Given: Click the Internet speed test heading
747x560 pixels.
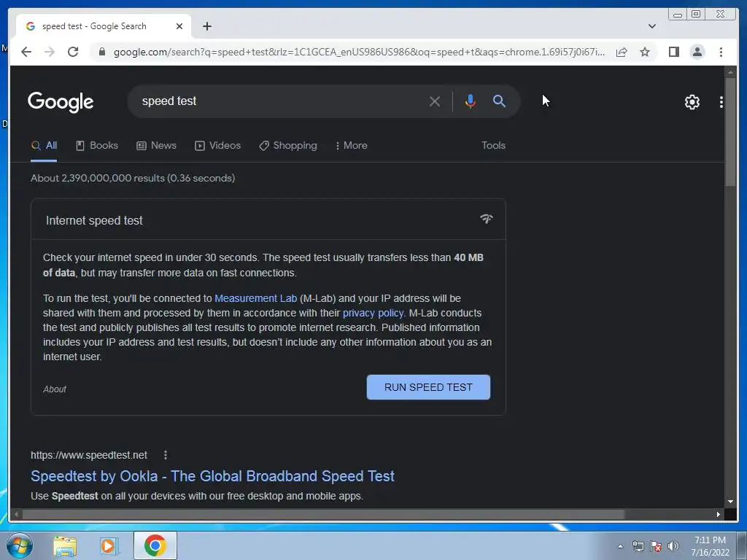Looking at the screenshot, I should [94, 220].
